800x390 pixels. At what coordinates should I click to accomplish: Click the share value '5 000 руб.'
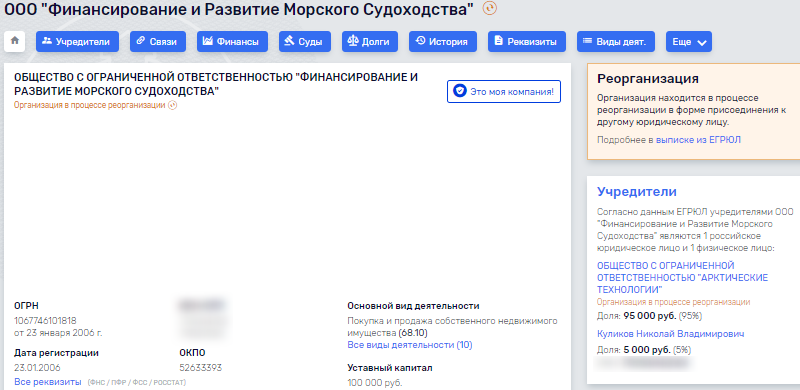click(647, 350)
